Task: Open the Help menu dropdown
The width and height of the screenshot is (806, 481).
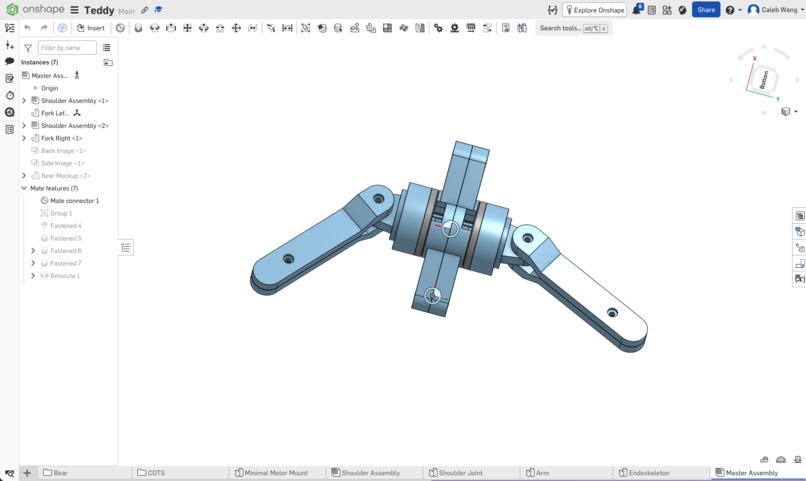Action: (733, 10)
